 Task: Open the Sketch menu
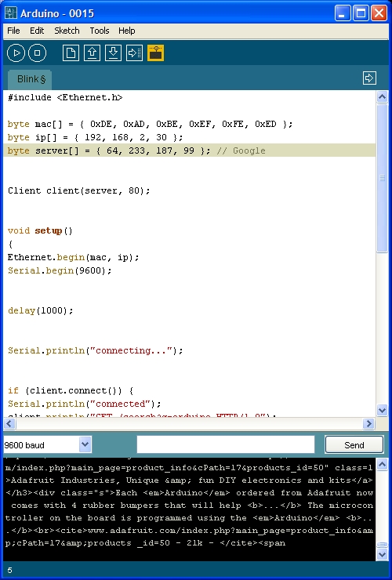coord(67,31)
